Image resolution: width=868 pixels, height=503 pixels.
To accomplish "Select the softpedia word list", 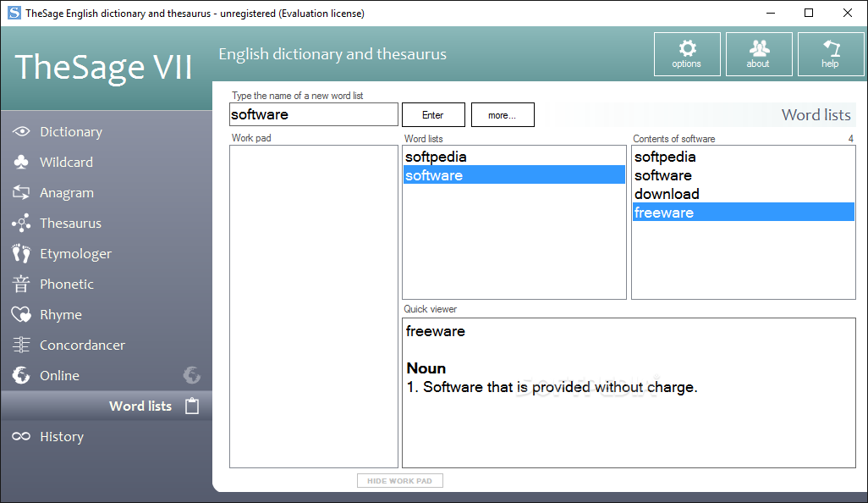I will [x=514, y=157].
